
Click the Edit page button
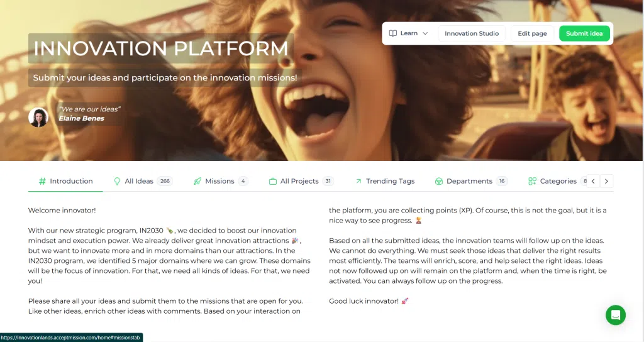click(x=532, y=33)
